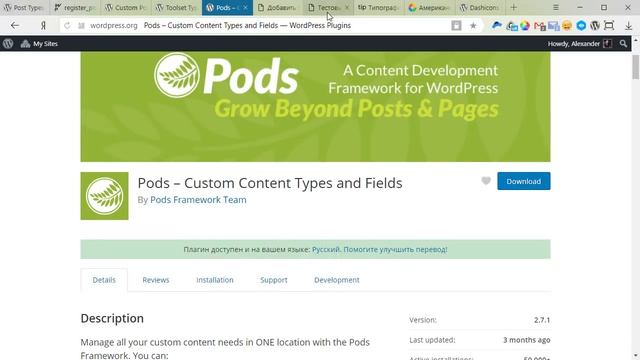Click the address bar URL field

(x=261, y=25)
